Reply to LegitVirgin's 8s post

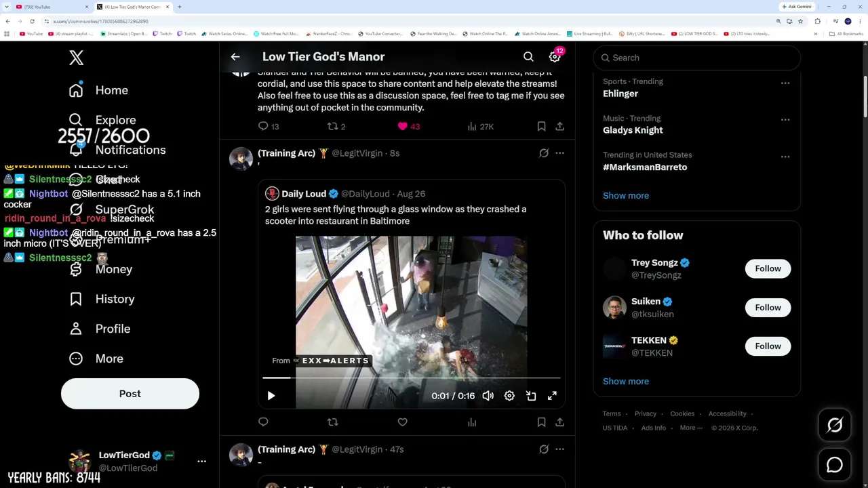[x=263, y=422]
